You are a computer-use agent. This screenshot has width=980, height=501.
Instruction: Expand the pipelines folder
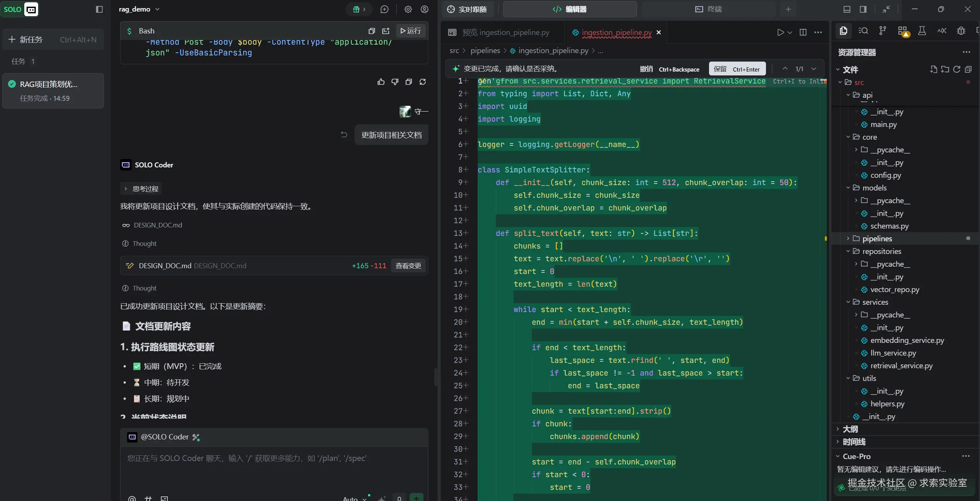coord(877,239)
